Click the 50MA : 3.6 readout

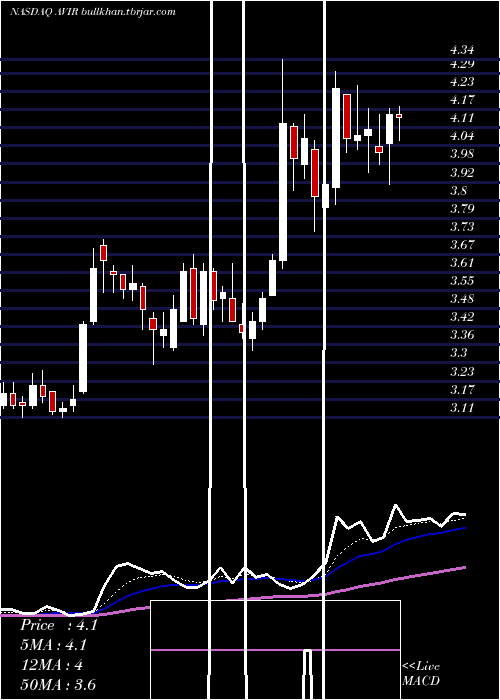click(x=58, y=685)
